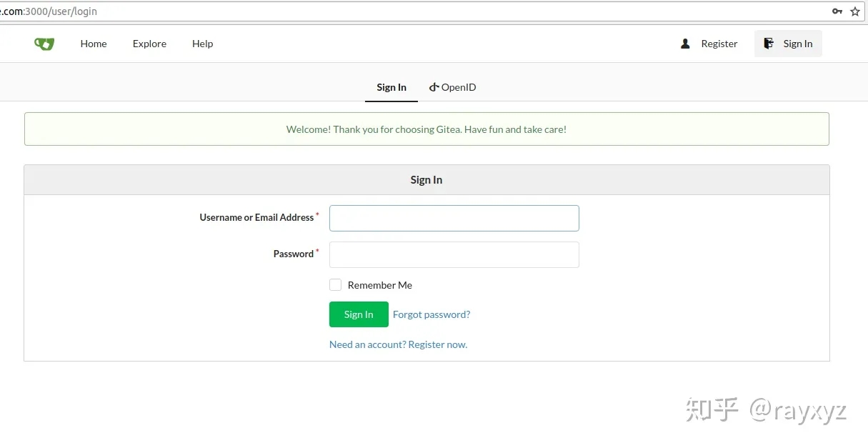Image resolution: width=868 pixels, height=448 pixels.
Task: Click the Gitea teacup logo
Action: 44,44
